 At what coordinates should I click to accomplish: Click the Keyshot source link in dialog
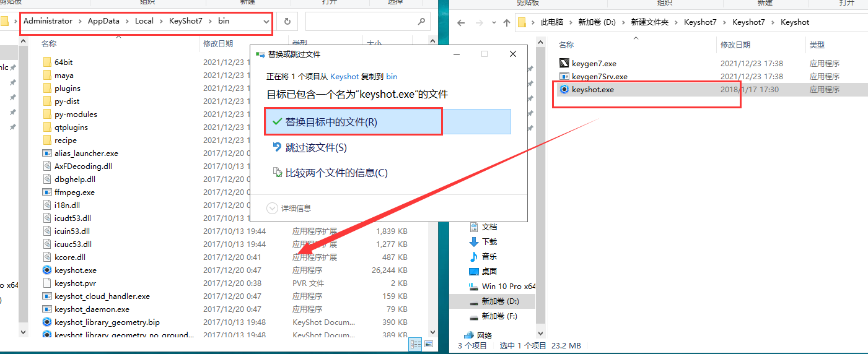[x=344, y=77]
